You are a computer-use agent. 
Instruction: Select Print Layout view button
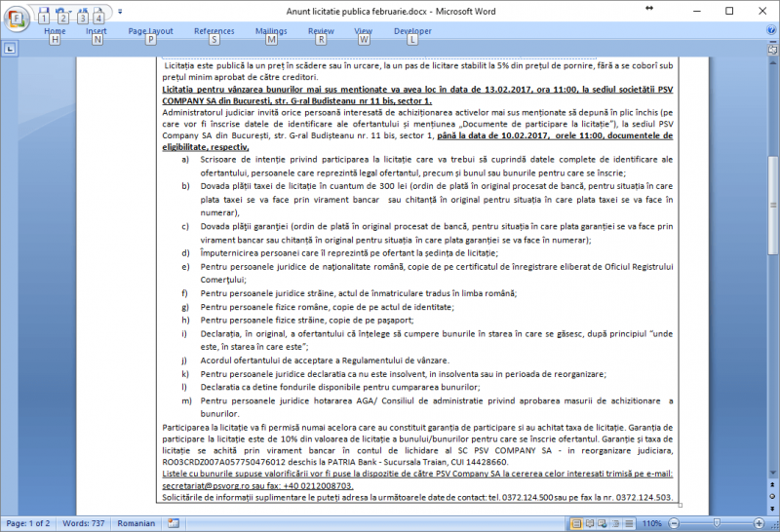click(576, 523)
